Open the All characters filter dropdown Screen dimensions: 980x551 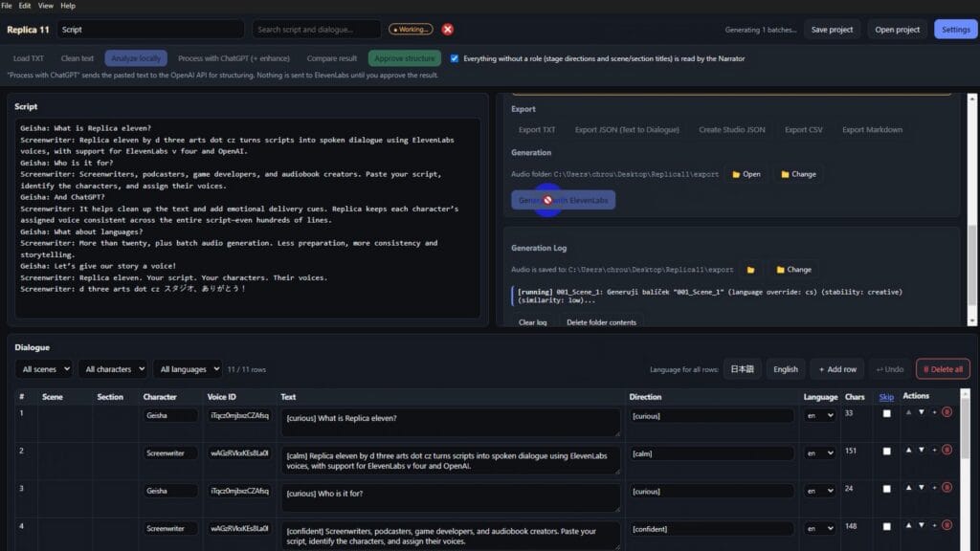113,369
